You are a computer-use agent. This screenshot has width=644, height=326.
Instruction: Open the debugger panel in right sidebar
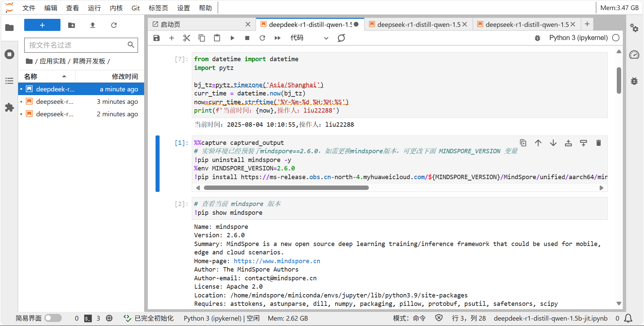(634, 81)
